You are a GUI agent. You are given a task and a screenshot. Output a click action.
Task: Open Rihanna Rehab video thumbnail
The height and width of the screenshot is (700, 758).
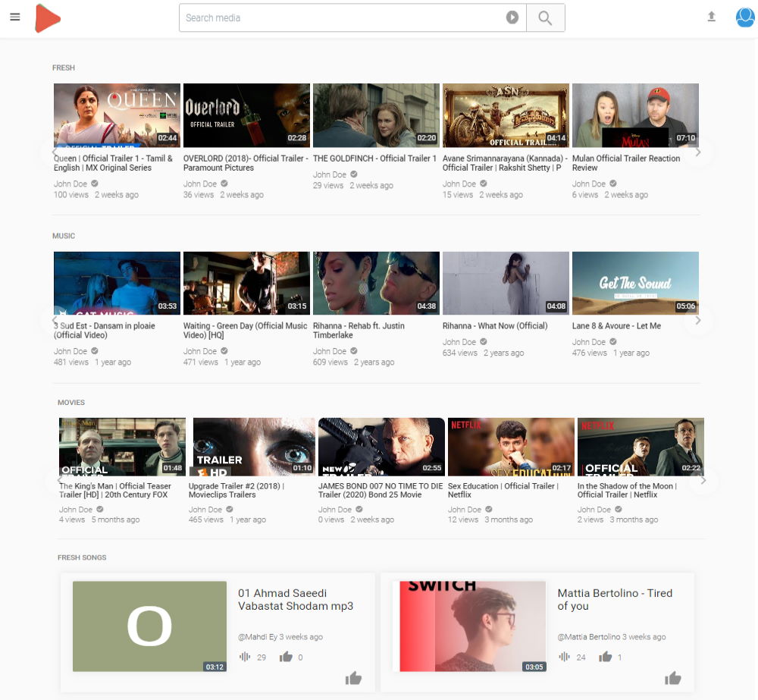tap(376, 283)
